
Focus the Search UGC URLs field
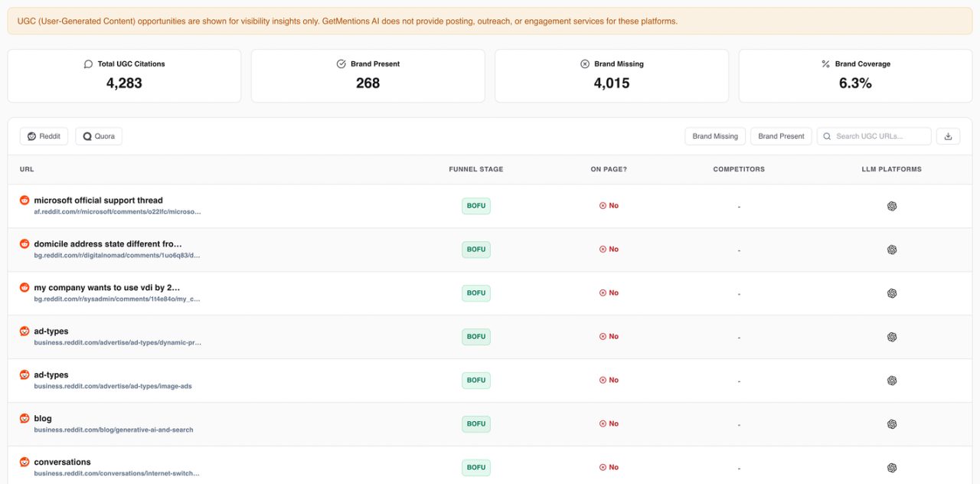click(x=874, y=136)
